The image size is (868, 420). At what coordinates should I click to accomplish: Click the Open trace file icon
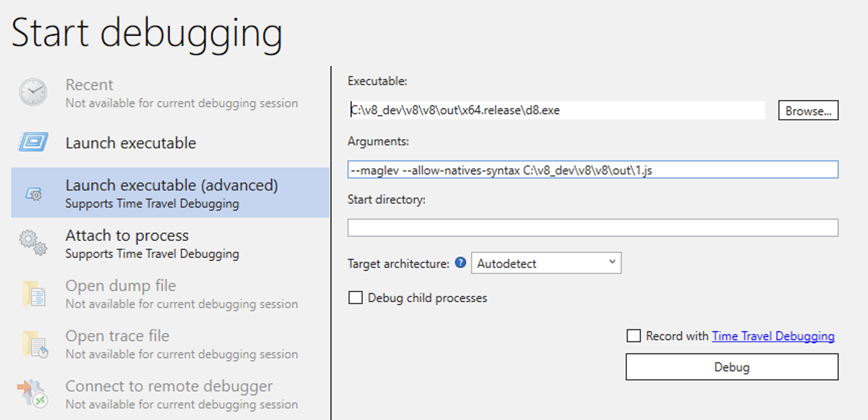[35, 344]
